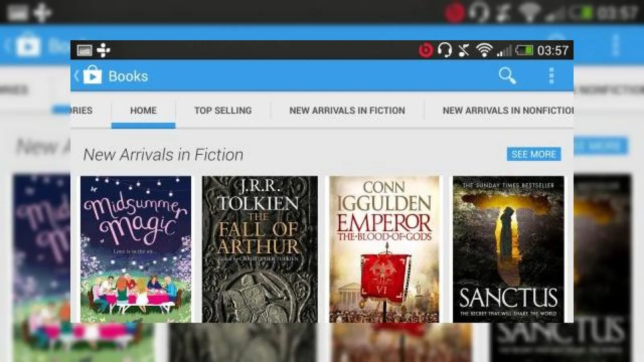This screenshot has height=362, width=644.
Task: Tap the signal strength bars icon
Action: (x=504, y=51)
